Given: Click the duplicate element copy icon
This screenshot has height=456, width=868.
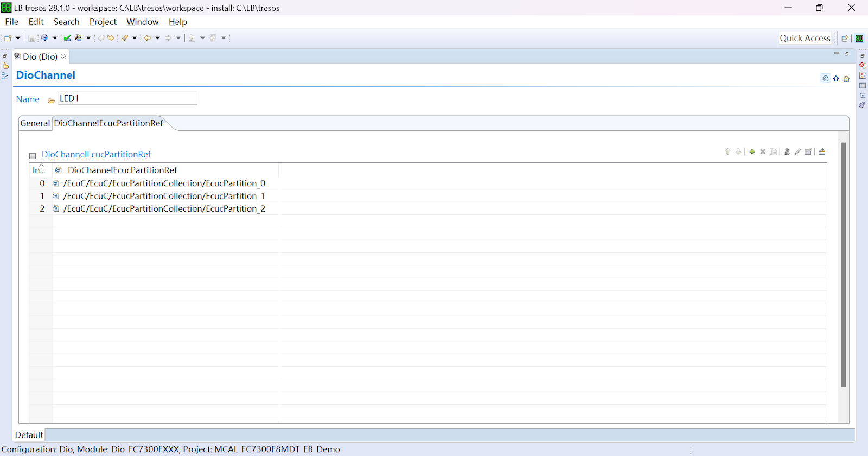Looking at the screenshot, I should 774,151.
